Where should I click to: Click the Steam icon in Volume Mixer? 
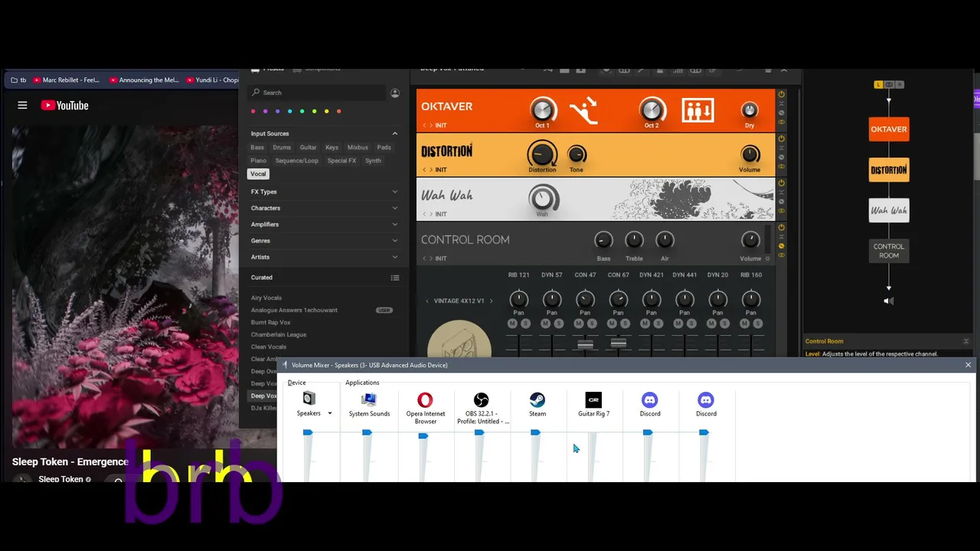coord(537,399)
